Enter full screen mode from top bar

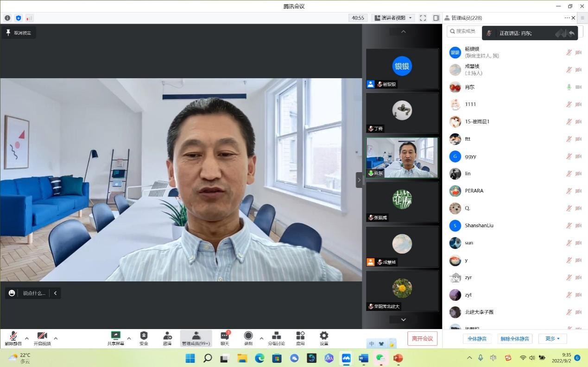[x=423, y=18]
